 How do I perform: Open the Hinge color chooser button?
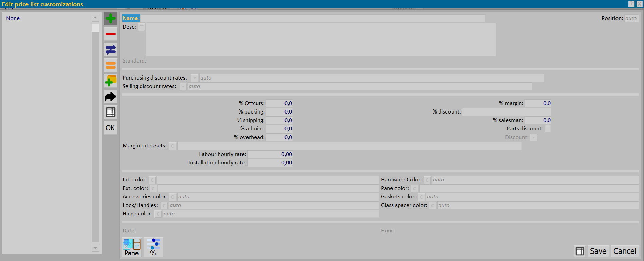[158, 214]
